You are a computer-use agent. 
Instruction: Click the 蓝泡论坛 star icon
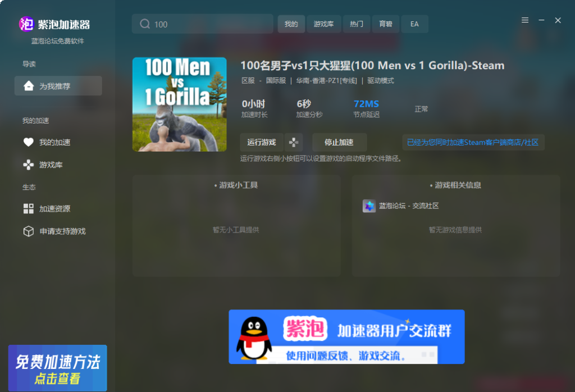369,206
